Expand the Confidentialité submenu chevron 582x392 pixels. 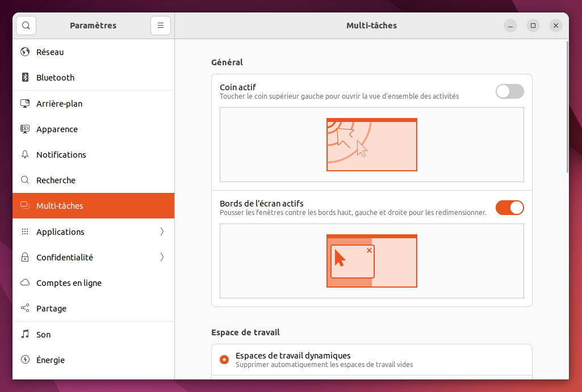pos(162,257)
